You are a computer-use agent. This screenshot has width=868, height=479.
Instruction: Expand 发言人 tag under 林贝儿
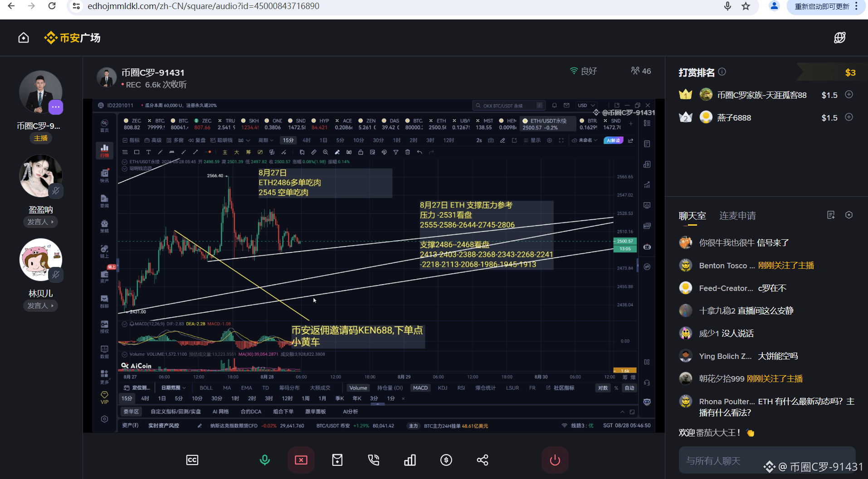40,305
